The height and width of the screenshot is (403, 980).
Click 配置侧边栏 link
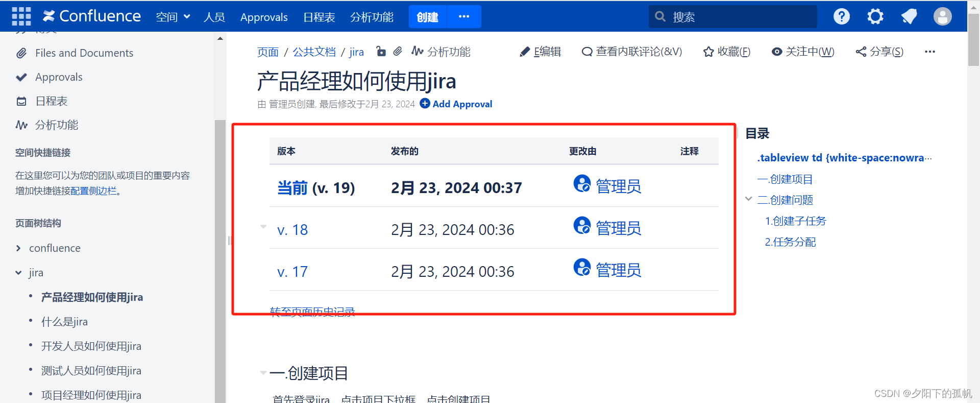93,191
